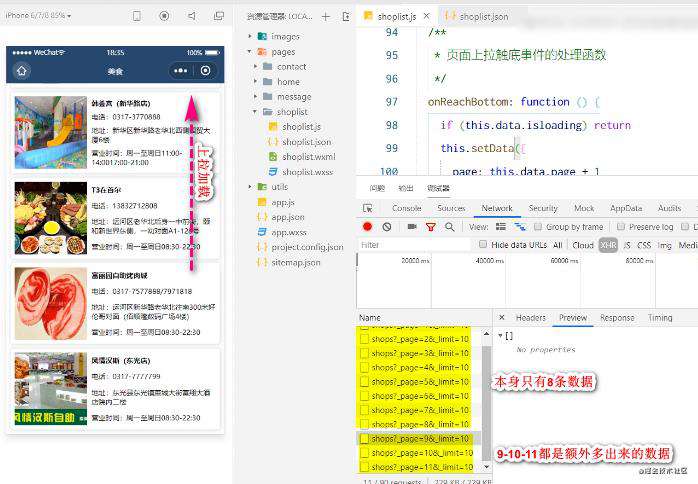
Task: Select the shops?_page=7&_limit=10 request
Action: (419, 410)
